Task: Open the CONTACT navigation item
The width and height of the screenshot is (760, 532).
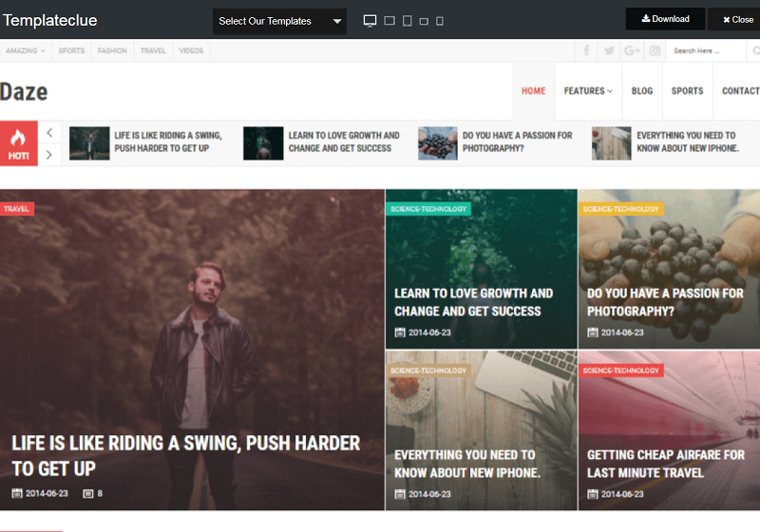Action: coord(740,91)
